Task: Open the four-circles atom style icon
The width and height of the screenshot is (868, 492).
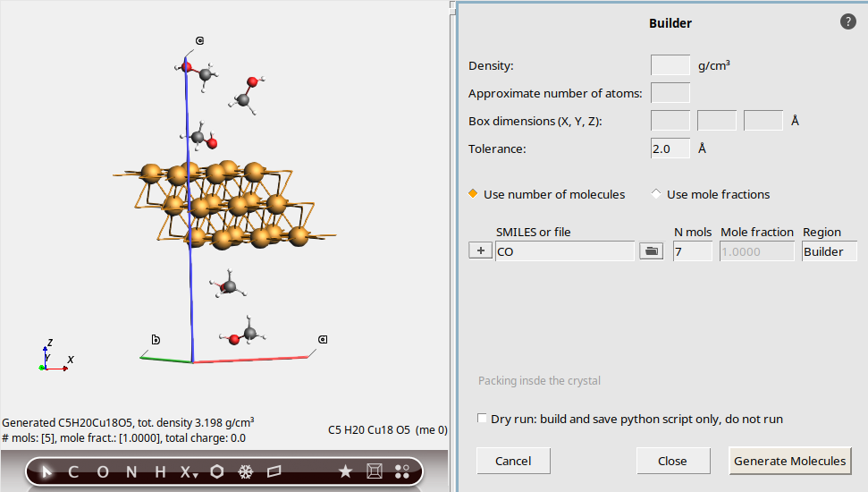Action: click(402, 472)
